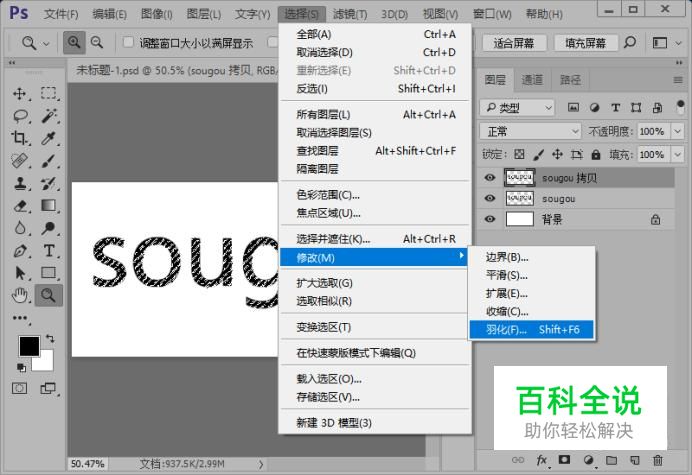The image size is (692, 475).
Task: Select the Eyedropper tool
Action: point(49,138)
